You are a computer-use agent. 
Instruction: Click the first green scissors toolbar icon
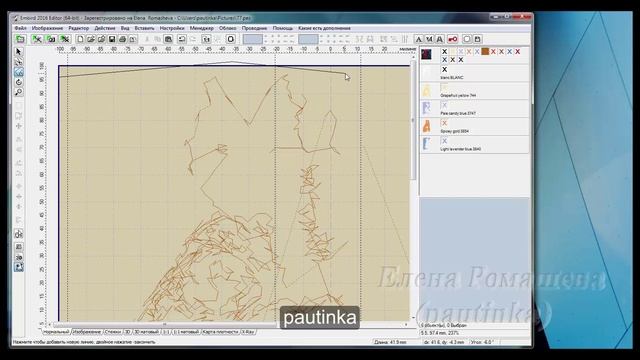coord(38,39)
